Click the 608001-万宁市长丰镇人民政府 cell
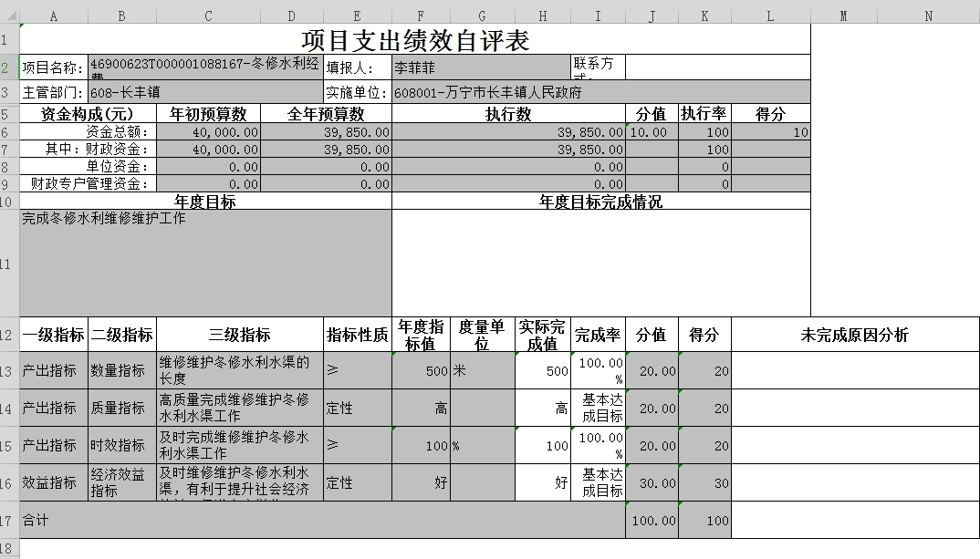 pyautogui.click(x=600, y=92)
